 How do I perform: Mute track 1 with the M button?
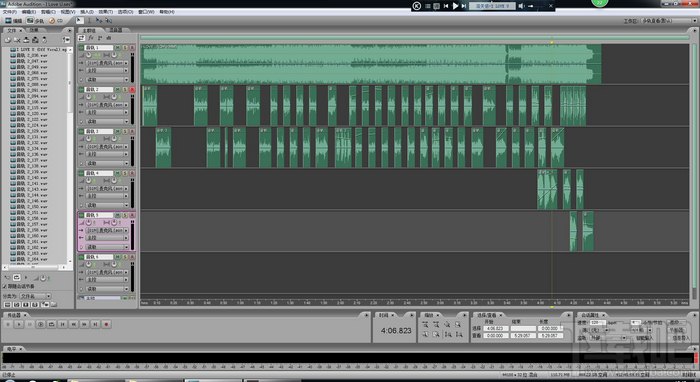117,48
